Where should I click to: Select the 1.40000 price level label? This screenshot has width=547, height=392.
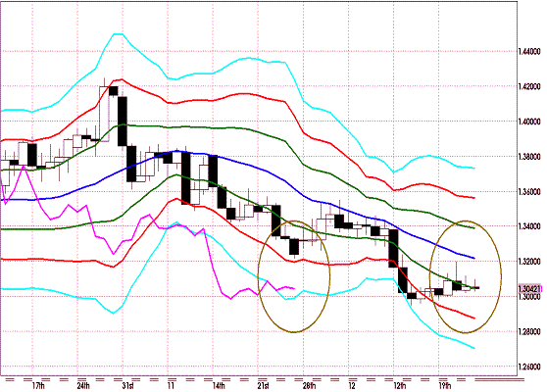[x=529, y=122]
